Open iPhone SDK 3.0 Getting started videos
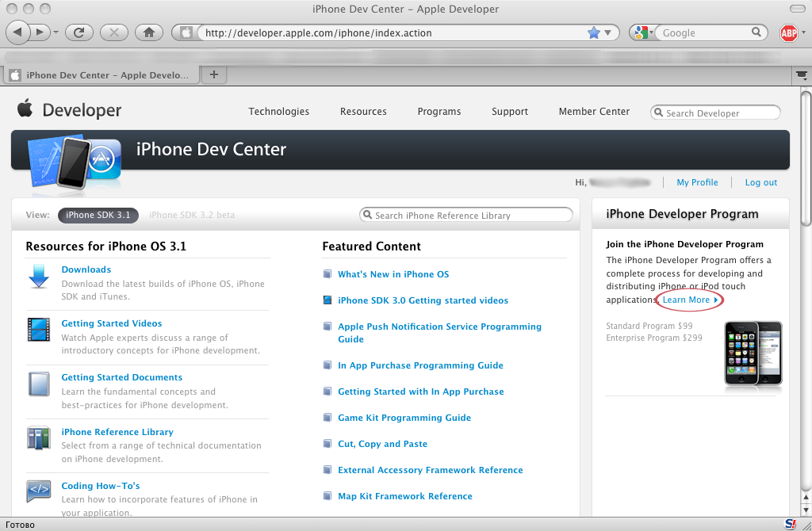This screenshot has width=812, height=531. tap(423, 300)
